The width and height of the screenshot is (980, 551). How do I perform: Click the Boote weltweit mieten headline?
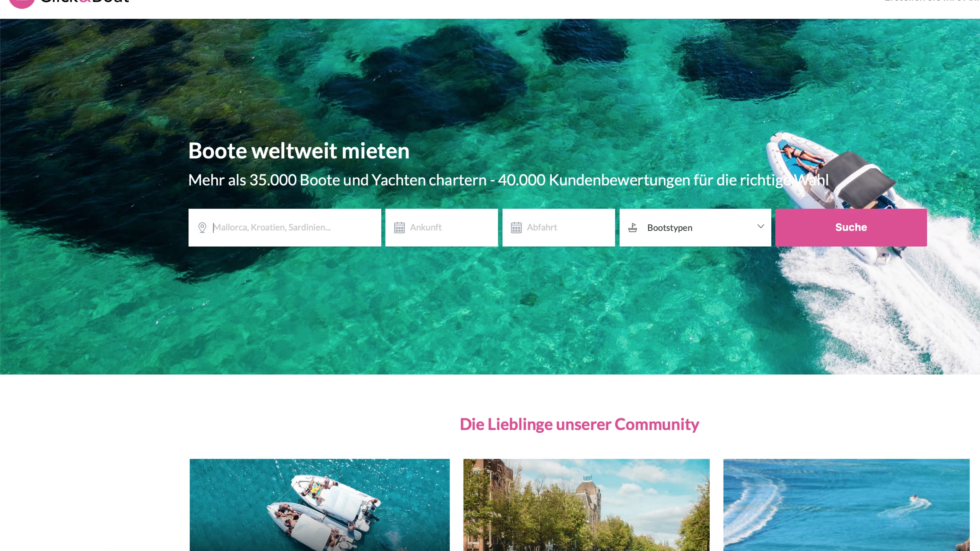point(299,151)
